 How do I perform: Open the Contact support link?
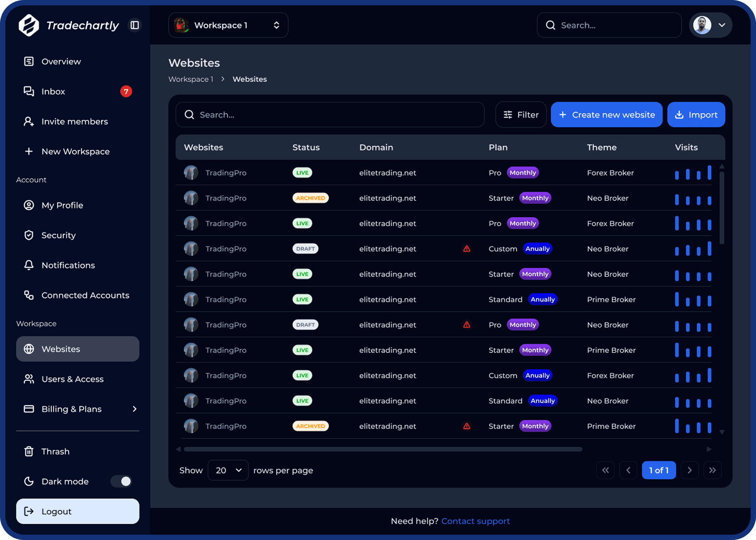(x=476, y=521)
